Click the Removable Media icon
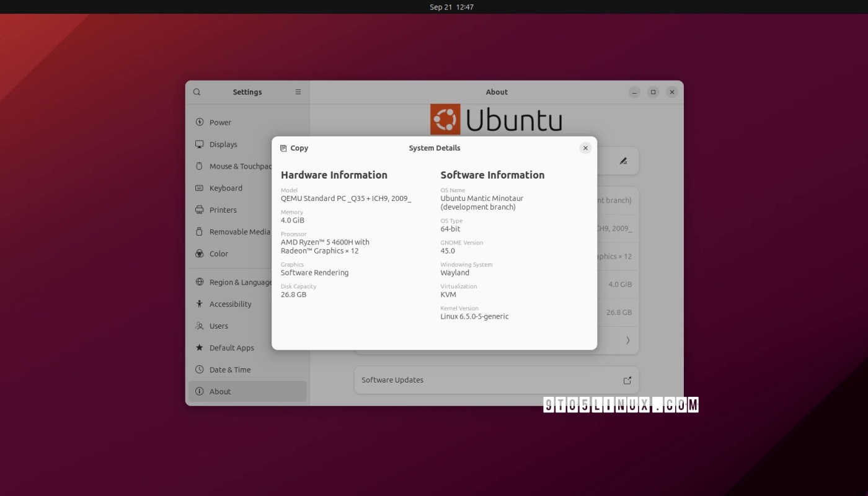 click(200, 232)
